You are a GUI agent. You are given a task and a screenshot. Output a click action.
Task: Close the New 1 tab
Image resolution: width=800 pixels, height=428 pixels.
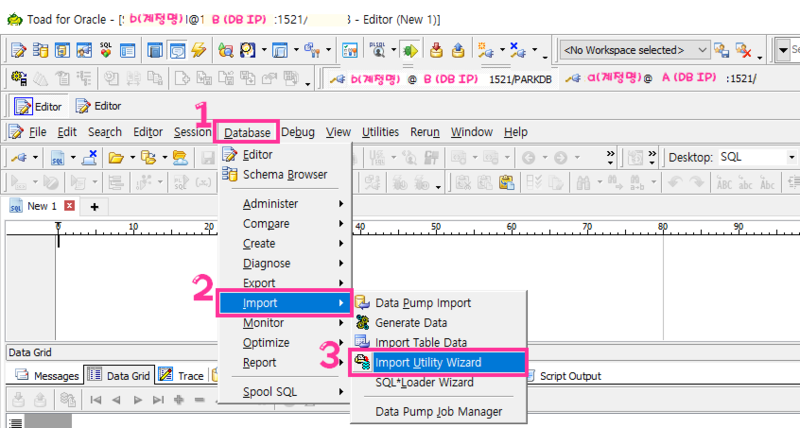coord(69,206)
